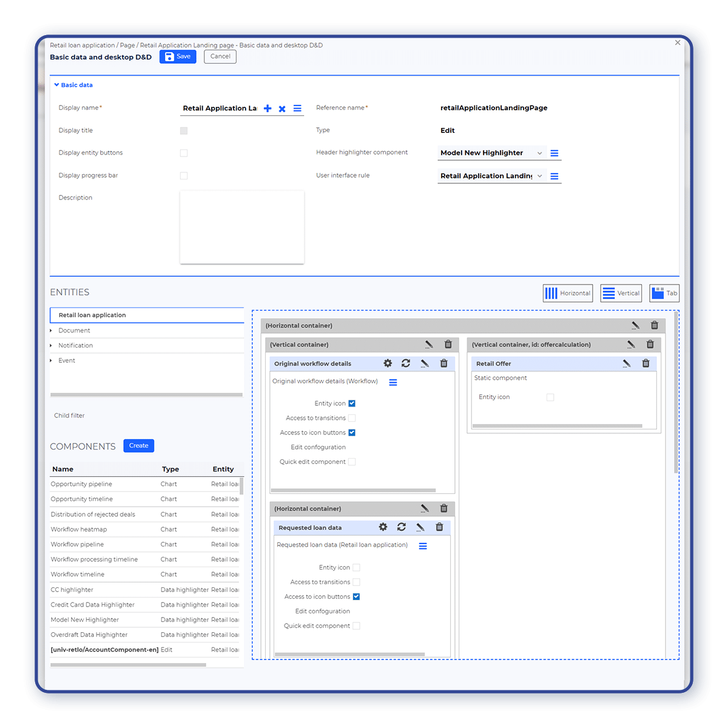Delete the top Horizontal container

click(x=654, y=326)
